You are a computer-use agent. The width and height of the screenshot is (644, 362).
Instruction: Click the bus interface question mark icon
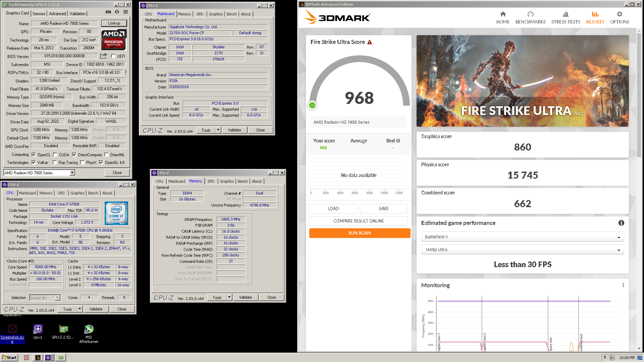[x=125, y=72]
